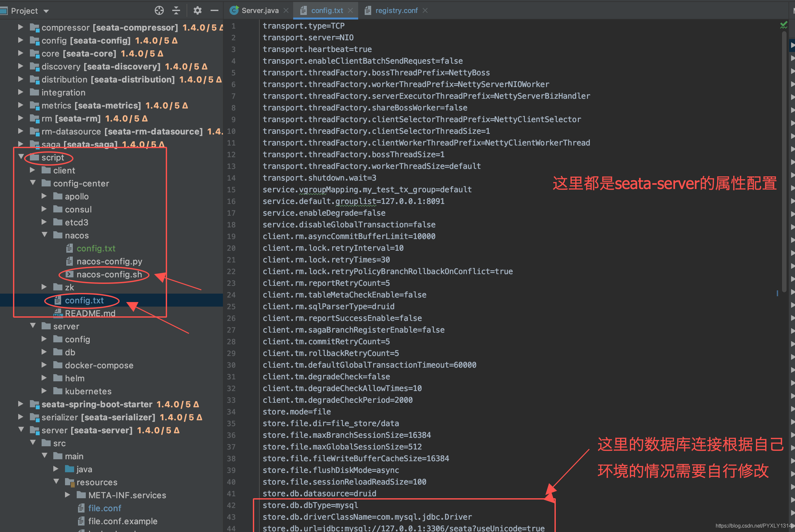The image size is (795, 532).
Task: Open the nacos-config.py file
Action: coord(109,261)
